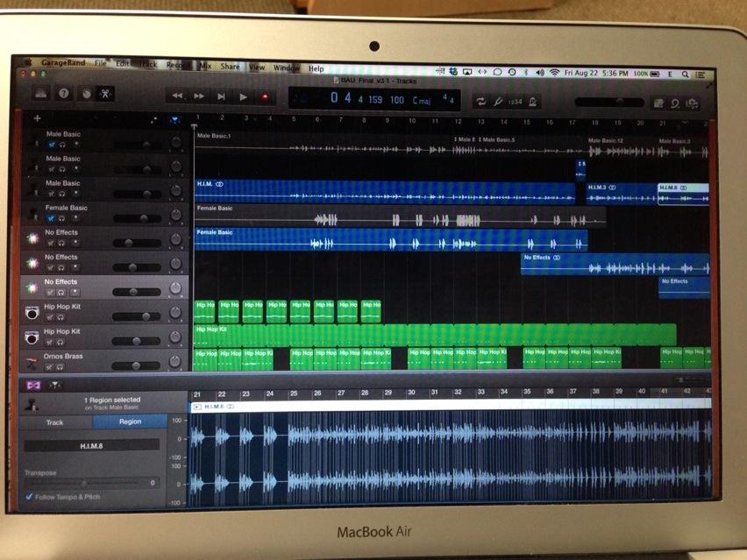This screenshot has width=747, height=560.
Task: Open the Note Pad icon
Action: click(658, 103)
